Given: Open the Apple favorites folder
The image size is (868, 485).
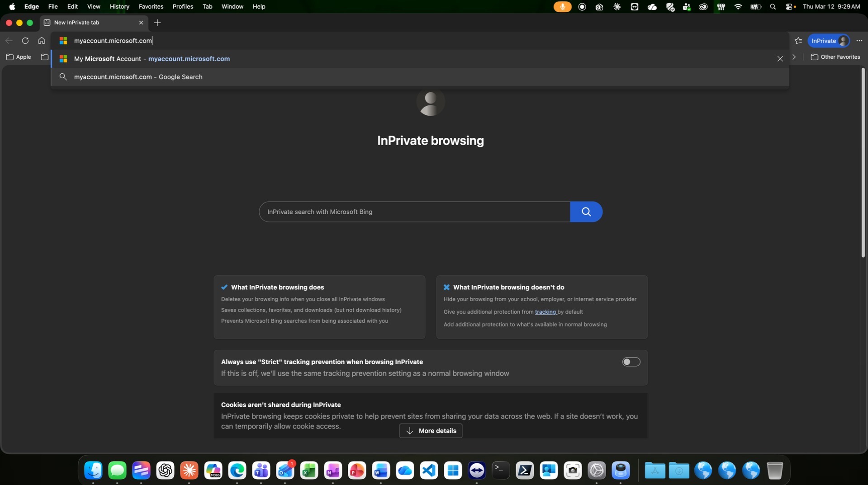Looking at the screenshot, I should 19,57.
